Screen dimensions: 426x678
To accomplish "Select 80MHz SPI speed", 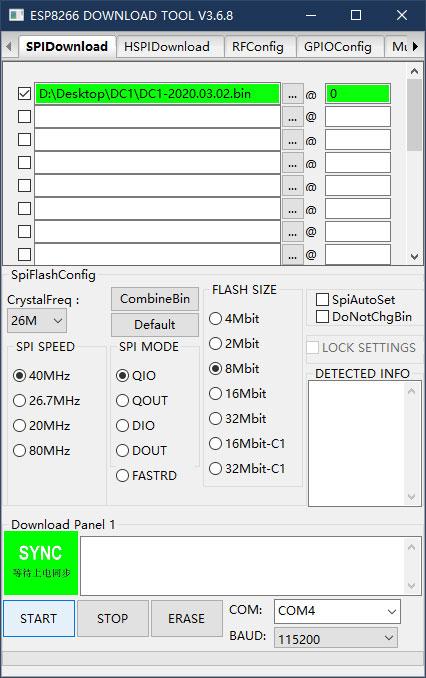I will [x=19, y=451].
